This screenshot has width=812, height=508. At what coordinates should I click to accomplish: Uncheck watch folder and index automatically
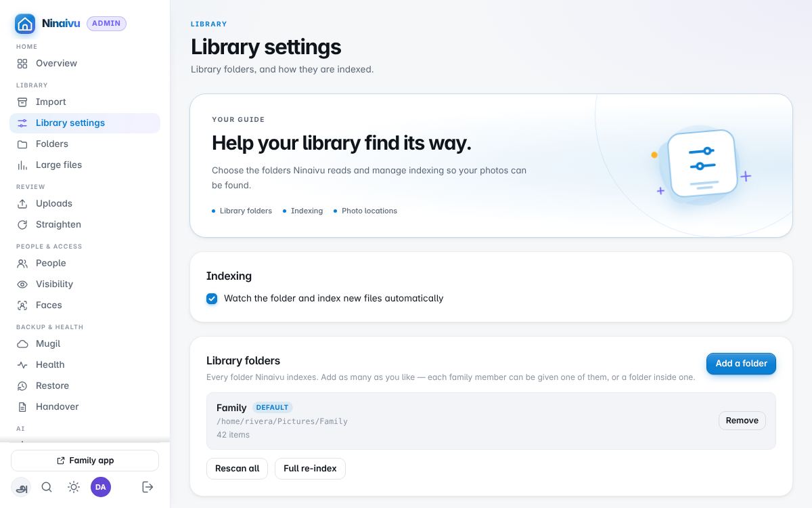coord(212,299)
